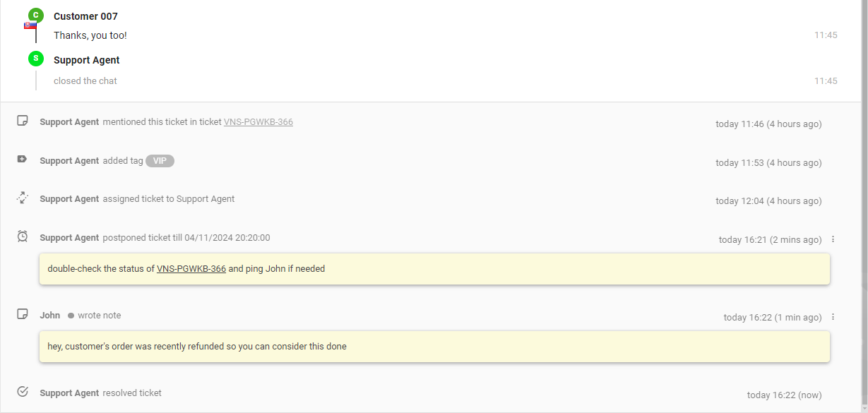The image size is (868, 413).
Task: Click the checkmark resolved ticket icon
Action: [x=23, y=392]
